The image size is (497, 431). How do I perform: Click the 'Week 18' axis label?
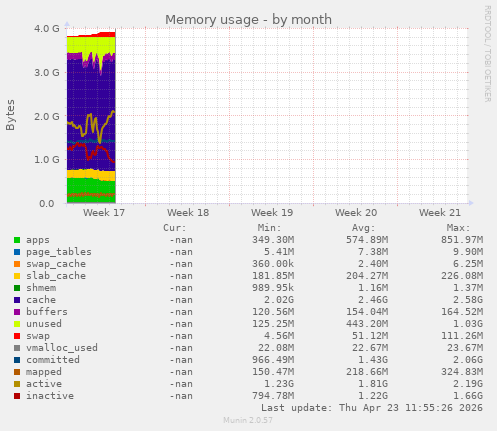click(x=188, y=213)
